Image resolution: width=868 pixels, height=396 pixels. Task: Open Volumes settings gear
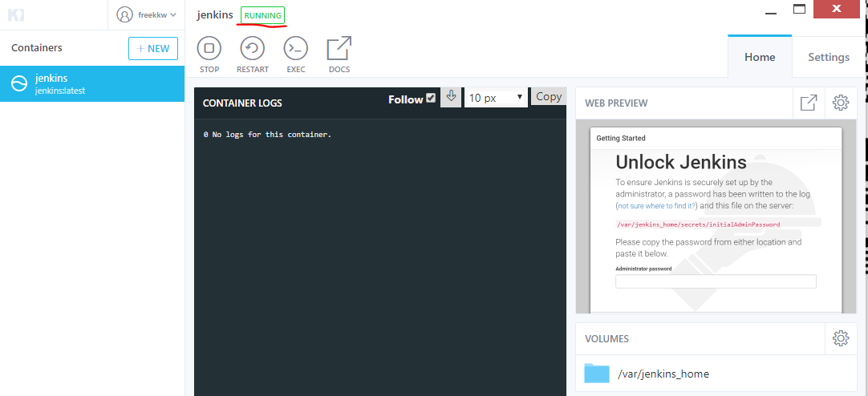[840, 338]
